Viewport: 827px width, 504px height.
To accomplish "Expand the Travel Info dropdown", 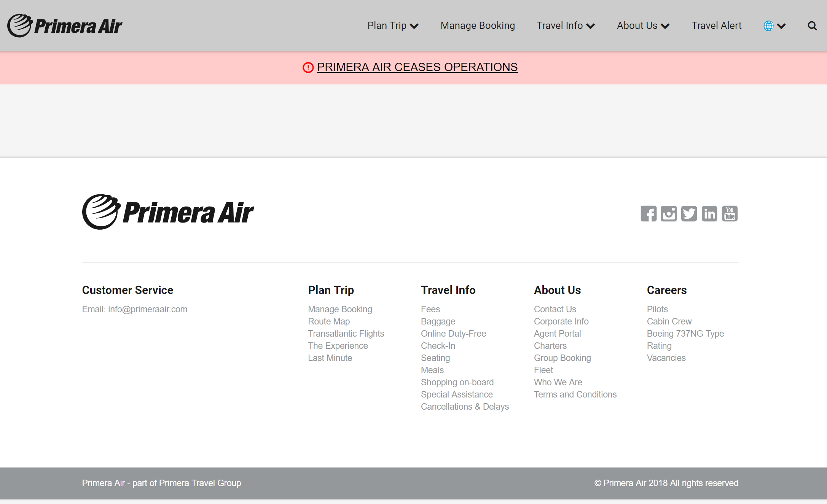I will click(566, 26).
